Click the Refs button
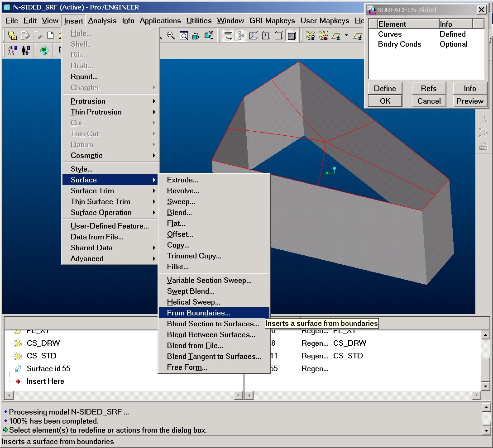The image size is (493, 448). pos(429,88)
